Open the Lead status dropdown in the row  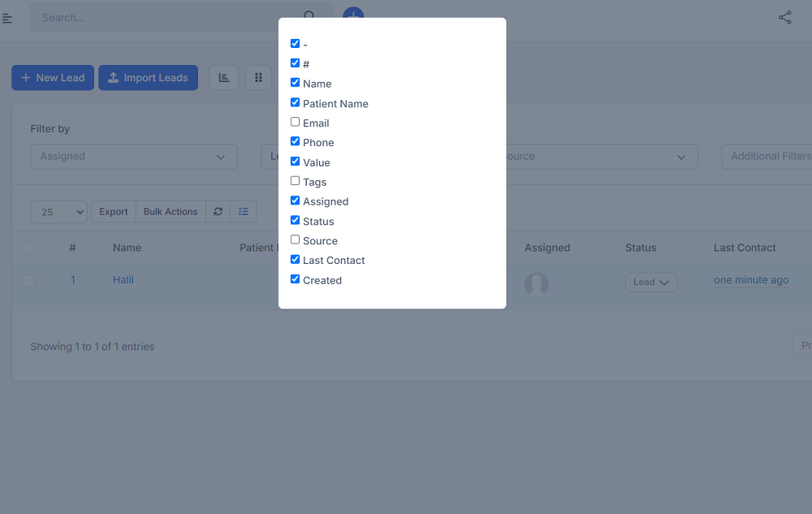pyautogui.click(x=650, y=282)
